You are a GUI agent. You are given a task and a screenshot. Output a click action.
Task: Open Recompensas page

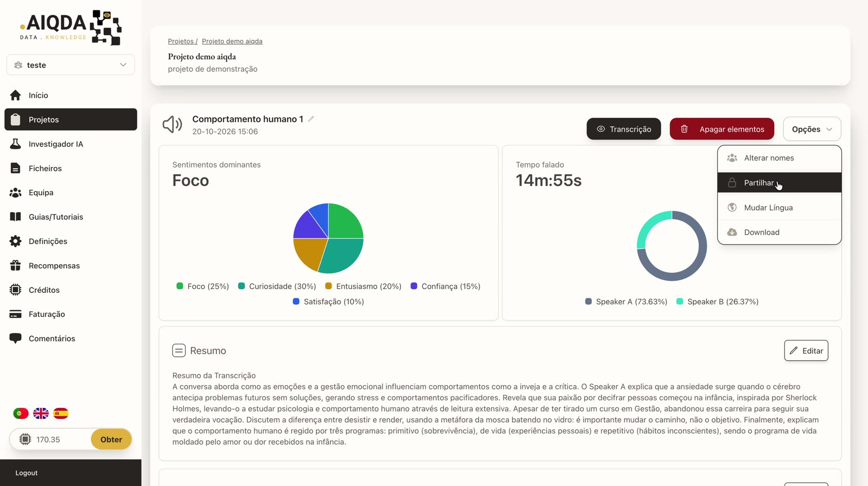coord(71,266)
